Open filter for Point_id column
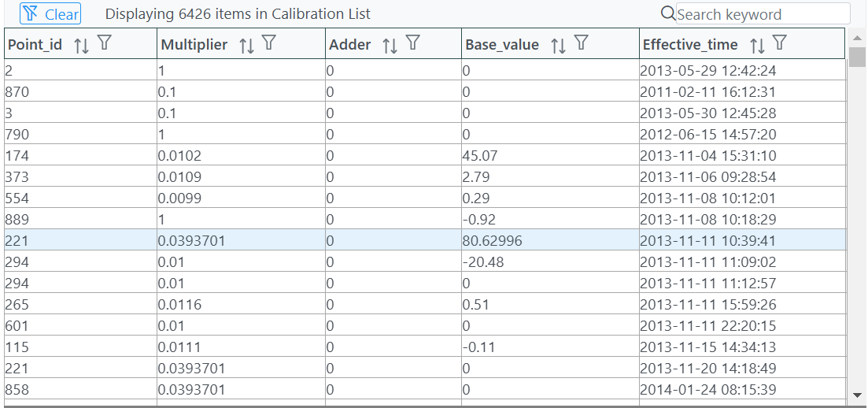The image size is (868, 408). (x=104, y=43)
